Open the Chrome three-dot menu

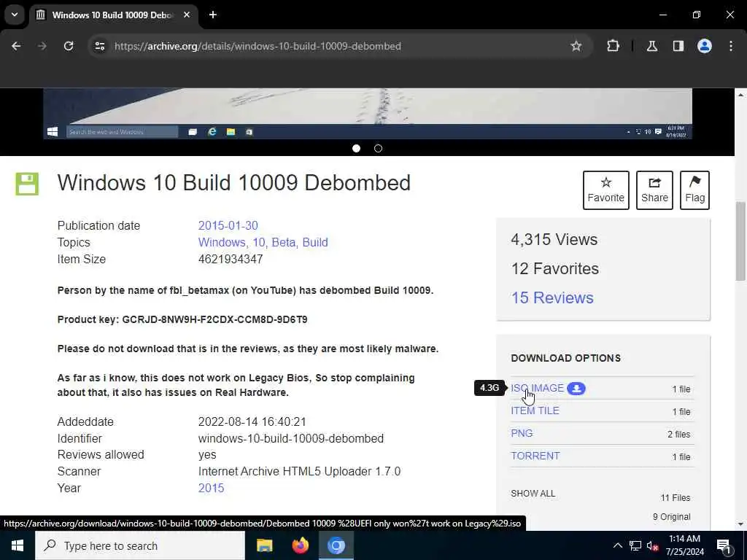731,46
